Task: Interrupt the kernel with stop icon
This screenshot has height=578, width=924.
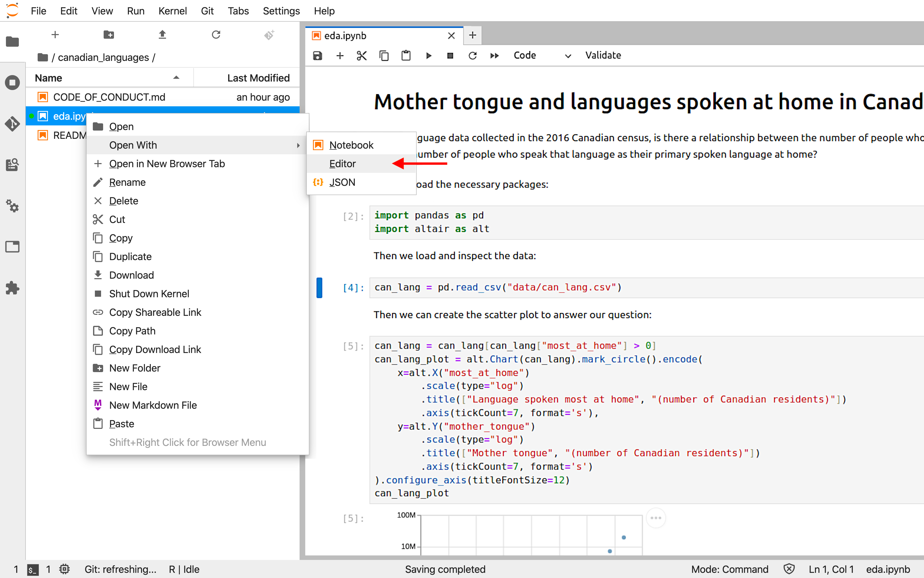Action: click(450, 56)
